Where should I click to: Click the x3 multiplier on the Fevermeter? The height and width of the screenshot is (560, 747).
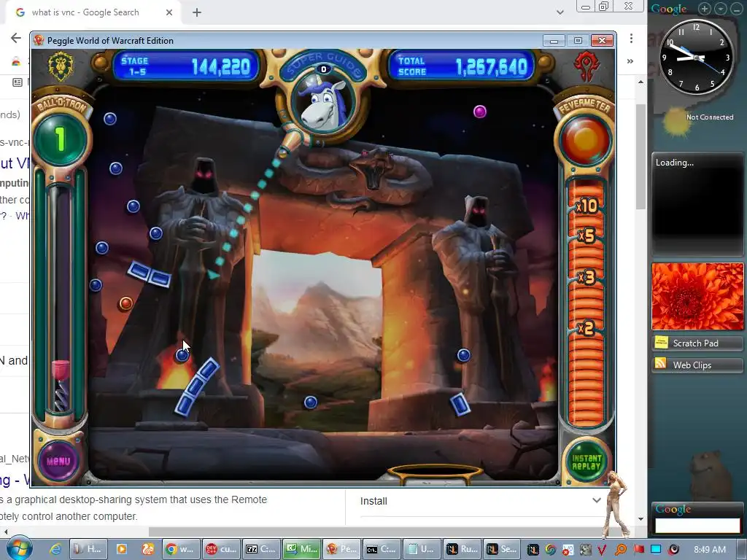point(587,277)
